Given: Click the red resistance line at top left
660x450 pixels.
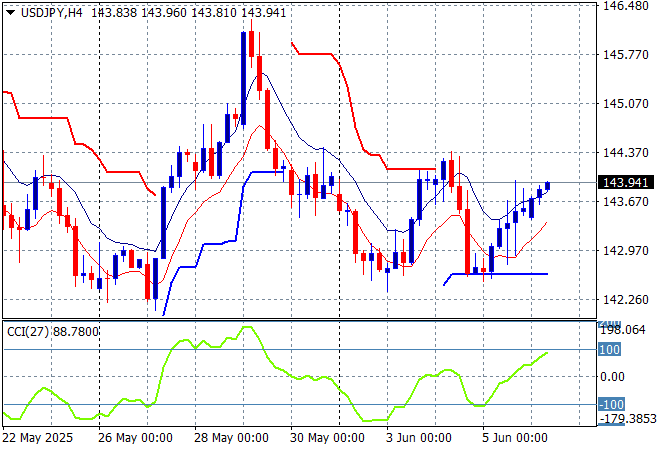Looking at the screenshot, I should click(40, 117).
